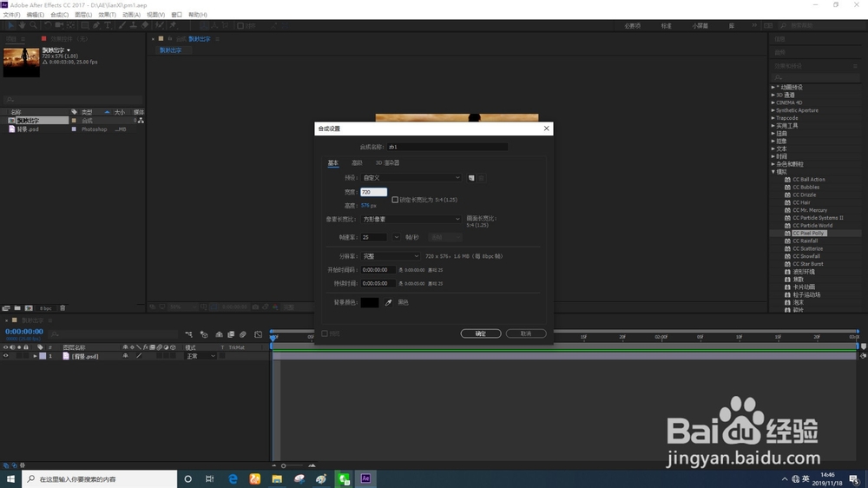The height and width of the screenshot is (488, 868).
Task: Open File Explorer from the taskbar
Action: [x=277, y=478]
